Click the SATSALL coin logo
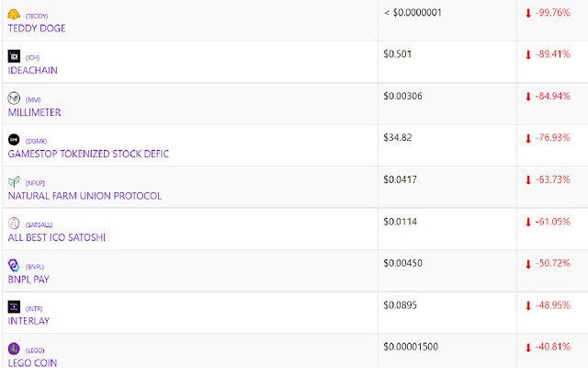 (x=14, y=224)
